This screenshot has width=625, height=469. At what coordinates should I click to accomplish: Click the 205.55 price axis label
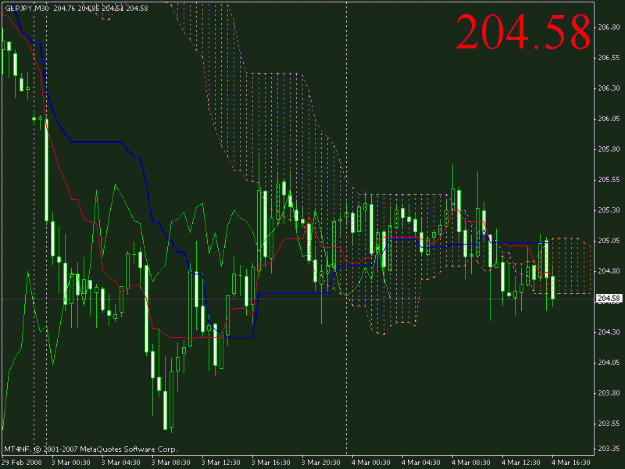(x=609, y=180)
